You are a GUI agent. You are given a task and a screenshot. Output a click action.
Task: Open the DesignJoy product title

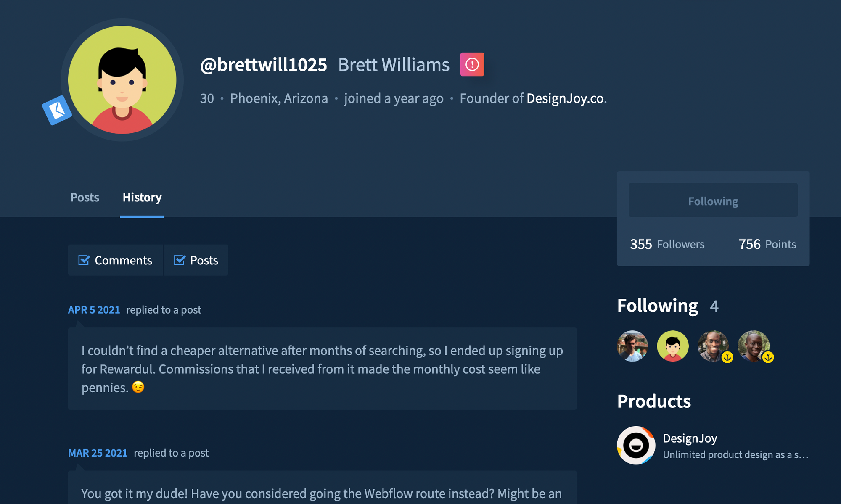point(690,438)
